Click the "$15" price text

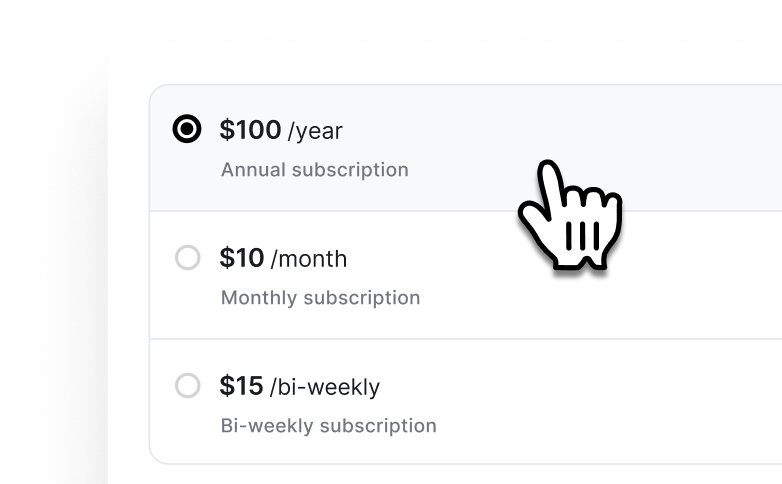tap(242, 386)
